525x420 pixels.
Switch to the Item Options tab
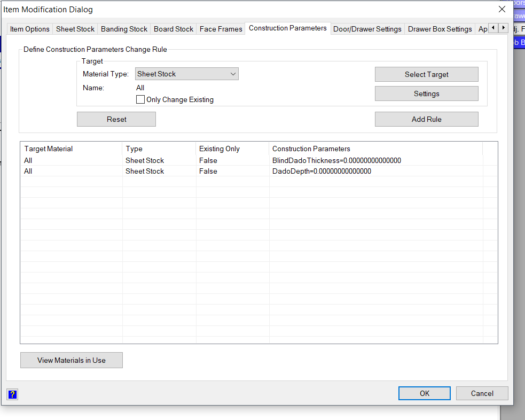[x=30, y=29]
